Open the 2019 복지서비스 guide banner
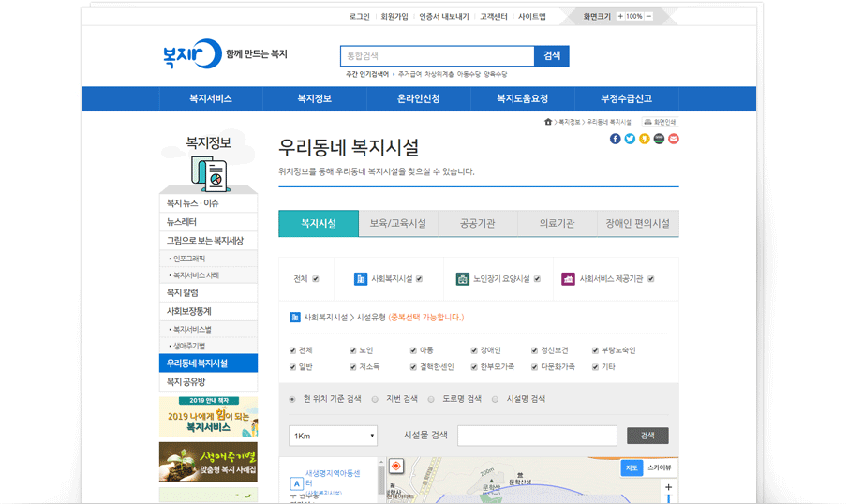Viewport: 848px width, 504px height. pyautogui.click(x=208, y=416)
